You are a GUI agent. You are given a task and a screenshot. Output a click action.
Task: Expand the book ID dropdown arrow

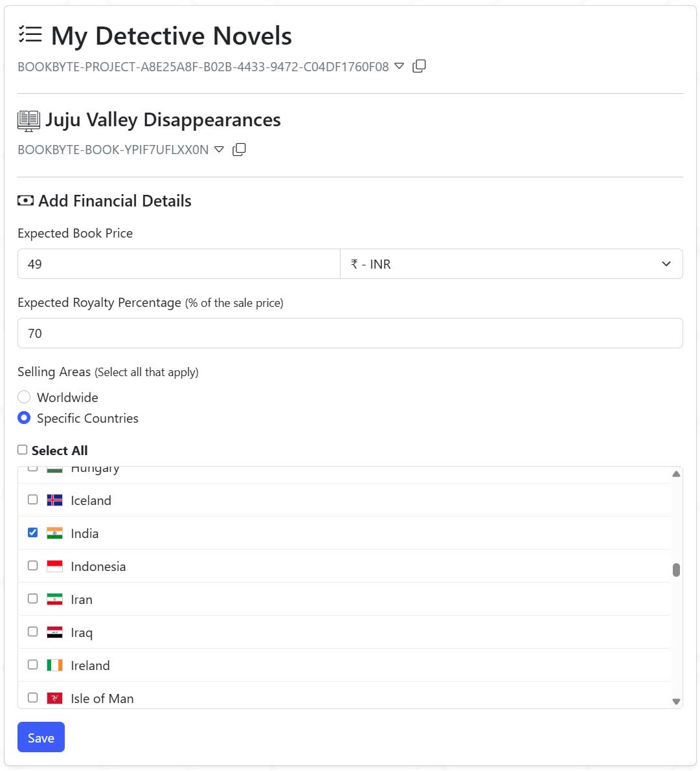tap(219, 150)
